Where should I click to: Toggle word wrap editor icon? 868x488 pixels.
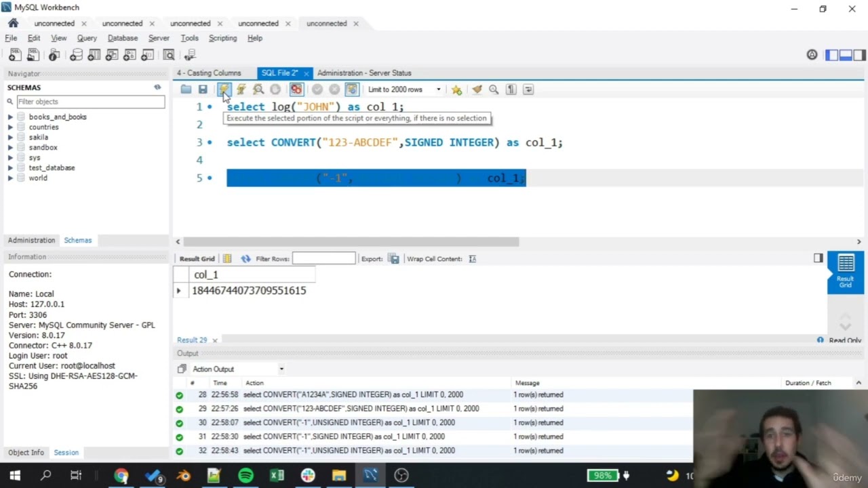[x=528, y=89]
